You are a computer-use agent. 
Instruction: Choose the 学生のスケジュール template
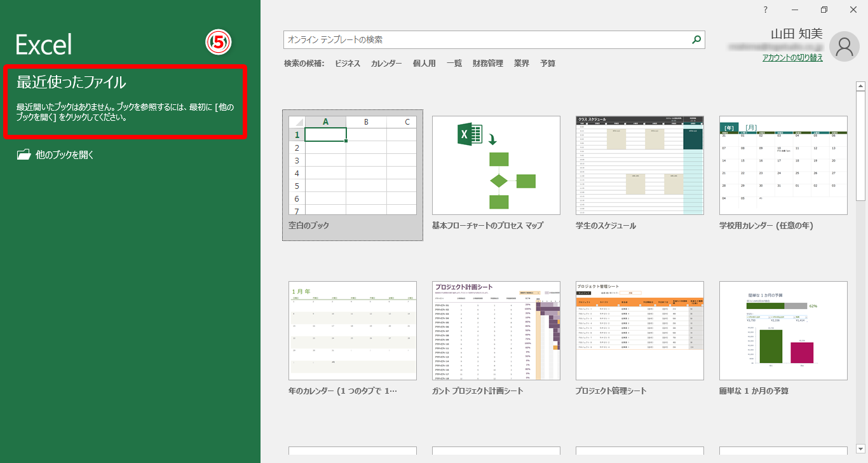click(640, 175)
